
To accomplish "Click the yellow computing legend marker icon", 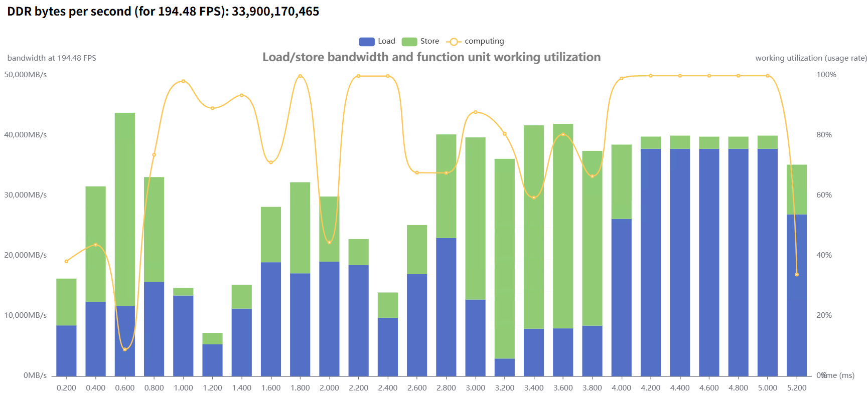I will coord(454,42).
